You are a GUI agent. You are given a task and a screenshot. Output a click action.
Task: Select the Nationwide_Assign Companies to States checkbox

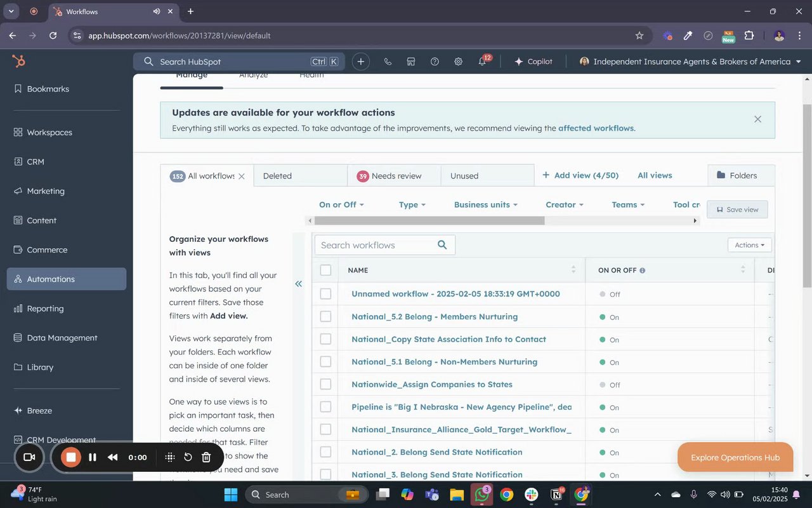[325, 384]
